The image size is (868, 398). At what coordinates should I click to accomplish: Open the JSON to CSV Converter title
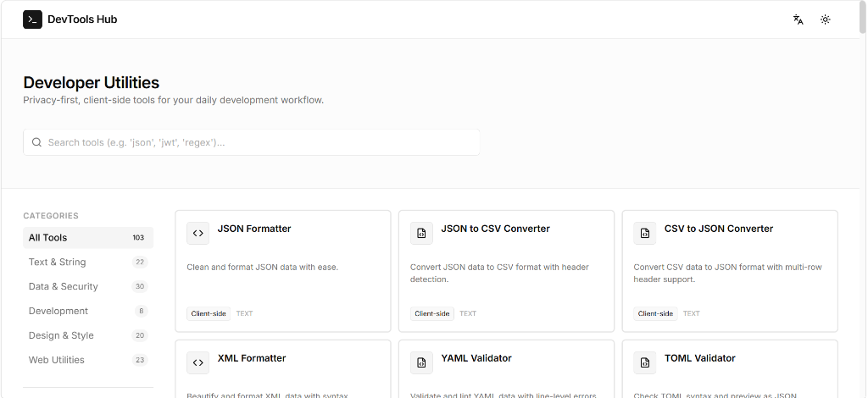click(495, 229)
